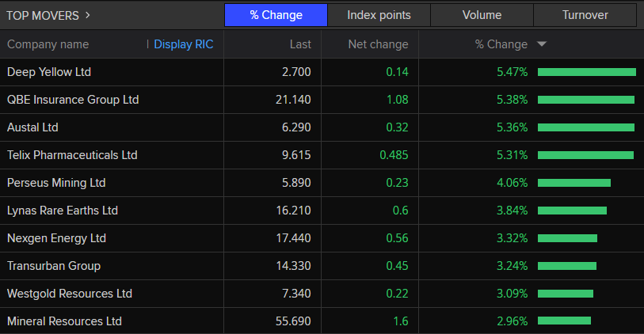Expand the TOP MOVERS chevron
The image size is (644, 334).
[x=87, y=14]
